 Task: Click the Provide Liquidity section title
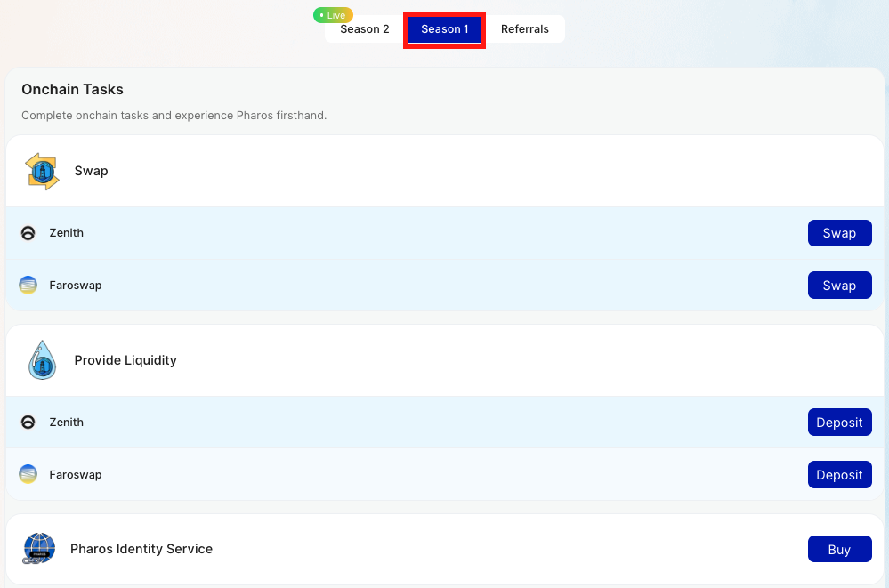click(125, 360)
